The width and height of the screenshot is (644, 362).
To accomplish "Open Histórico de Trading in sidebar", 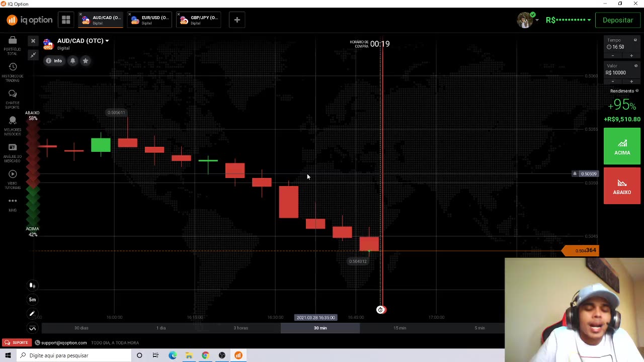I will pyautogui.click(x=13, y=72).
